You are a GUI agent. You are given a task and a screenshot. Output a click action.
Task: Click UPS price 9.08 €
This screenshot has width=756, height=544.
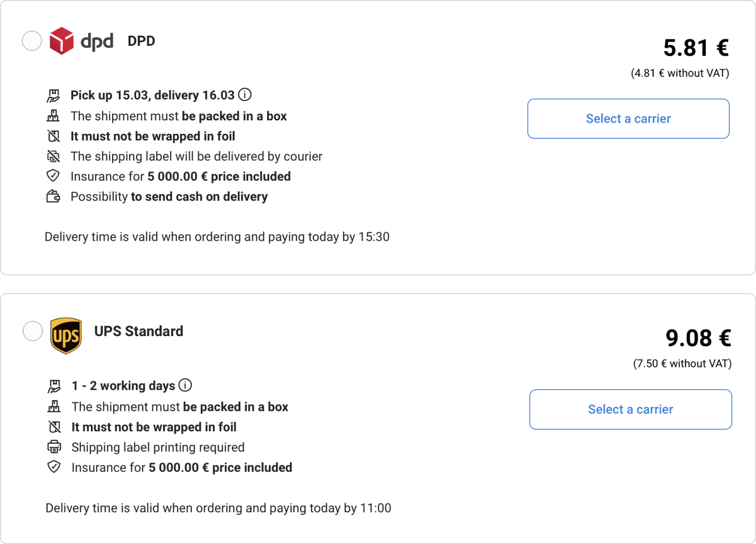(698, 338)
